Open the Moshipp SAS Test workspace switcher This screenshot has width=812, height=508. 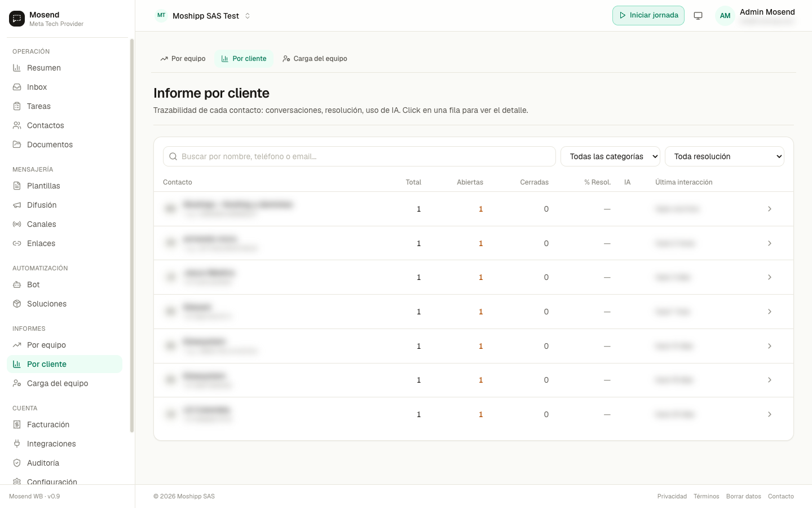pyautogui.click(x=203, y=16)
